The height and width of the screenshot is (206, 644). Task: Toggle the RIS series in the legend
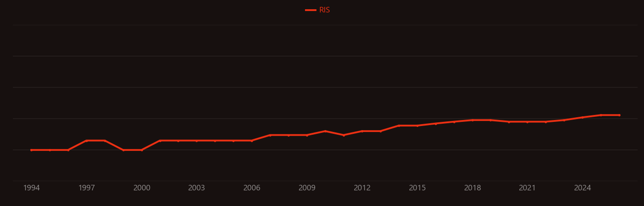[318, 10]
